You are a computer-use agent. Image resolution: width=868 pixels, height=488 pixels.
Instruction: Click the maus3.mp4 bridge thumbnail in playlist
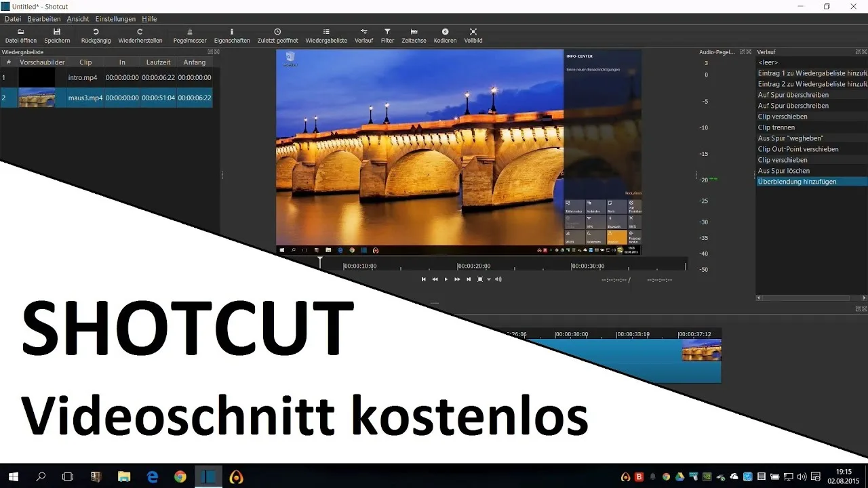pyautogui.click(x=37, y=98)
